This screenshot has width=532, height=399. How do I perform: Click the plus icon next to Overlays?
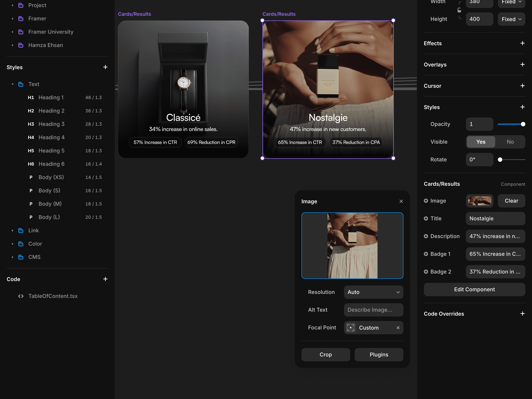click(522, 65)
